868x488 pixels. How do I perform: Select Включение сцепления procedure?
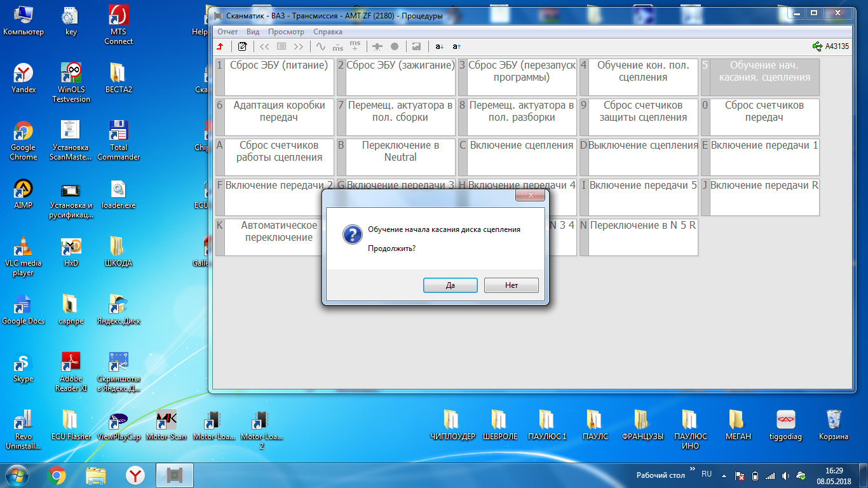click(x=517, y=157)
